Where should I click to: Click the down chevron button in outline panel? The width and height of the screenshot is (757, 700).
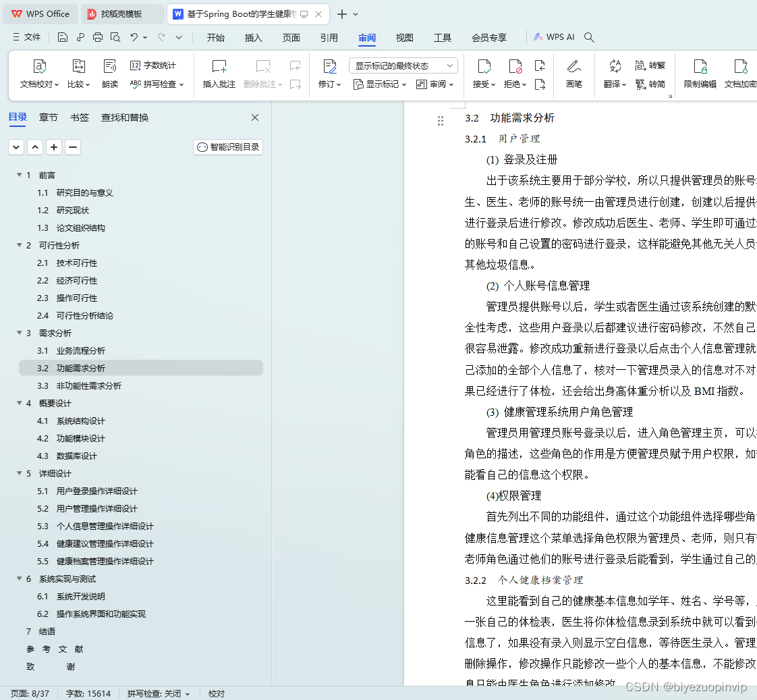click(x=16, y=147)
